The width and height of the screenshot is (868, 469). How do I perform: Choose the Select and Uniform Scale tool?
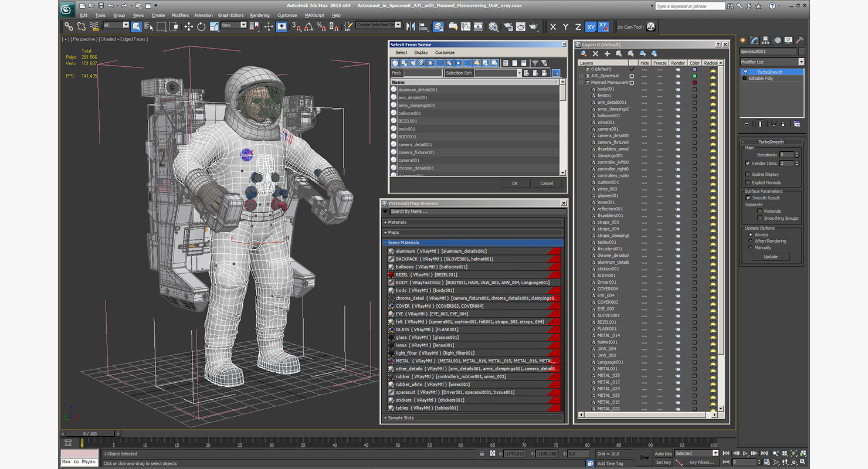tap(213, 26)
